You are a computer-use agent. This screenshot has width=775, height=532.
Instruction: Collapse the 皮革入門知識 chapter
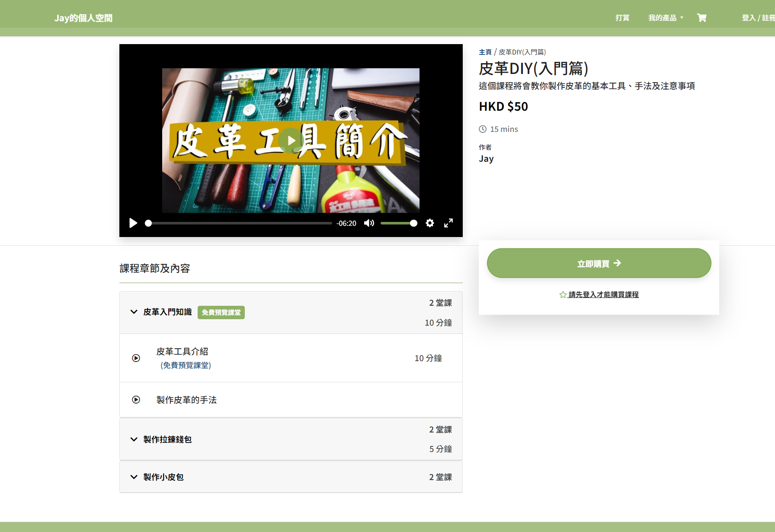coord(134,312)
